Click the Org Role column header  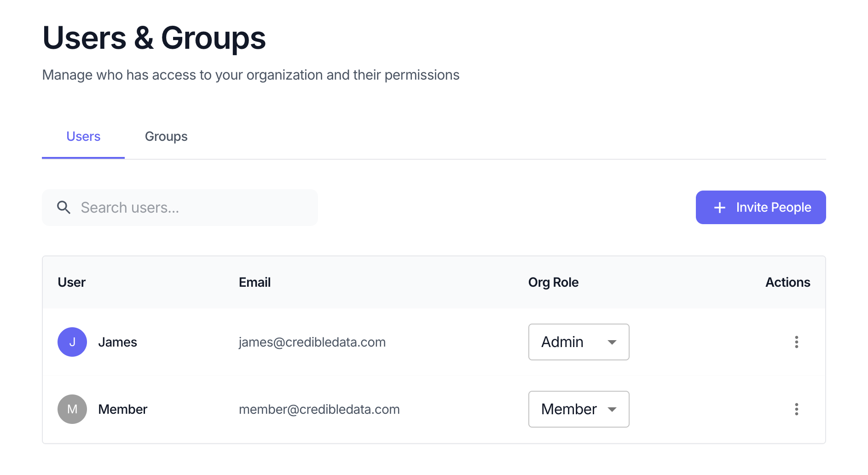click(553, 282)
